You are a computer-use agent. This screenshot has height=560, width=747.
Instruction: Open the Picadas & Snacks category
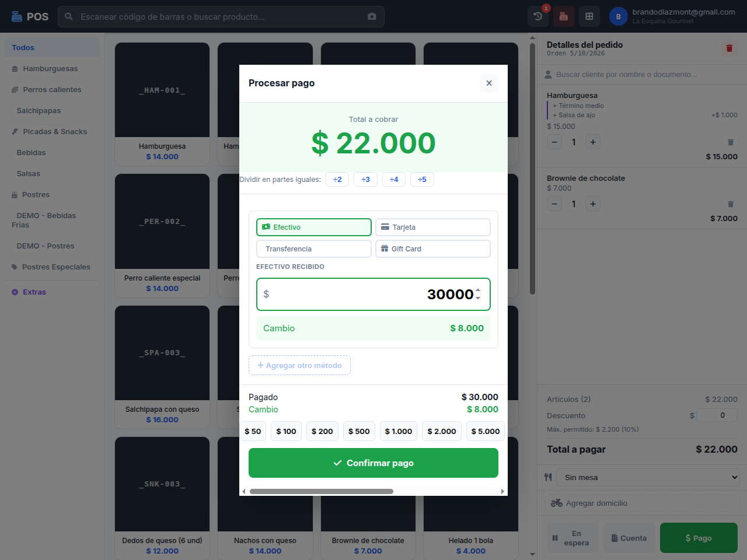[53, 132]
